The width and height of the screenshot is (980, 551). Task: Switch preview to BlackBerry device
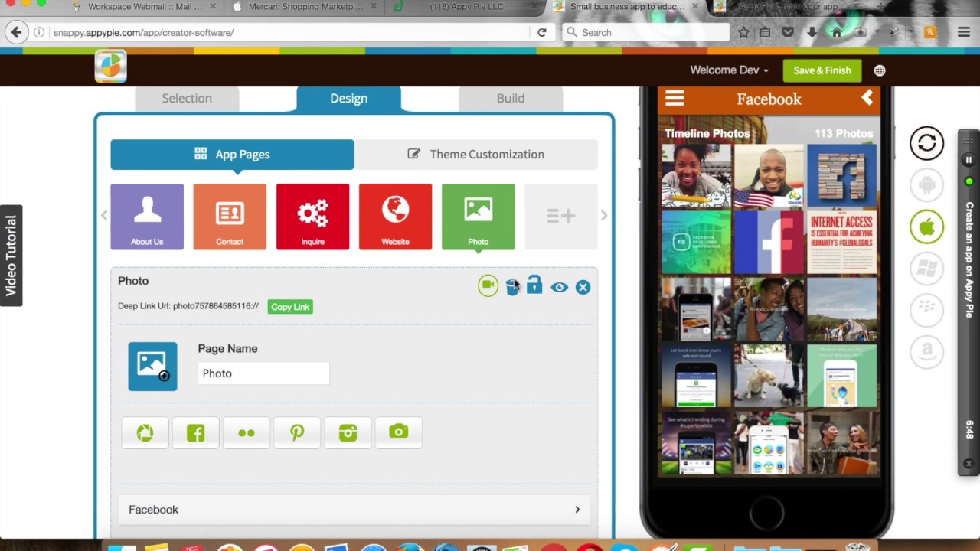(x=926, y=310)
